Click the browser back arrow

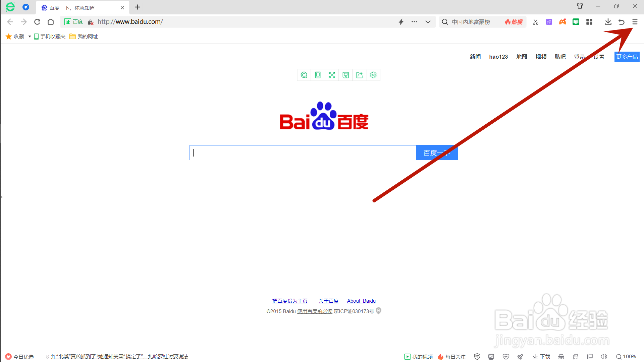[10, 22]
